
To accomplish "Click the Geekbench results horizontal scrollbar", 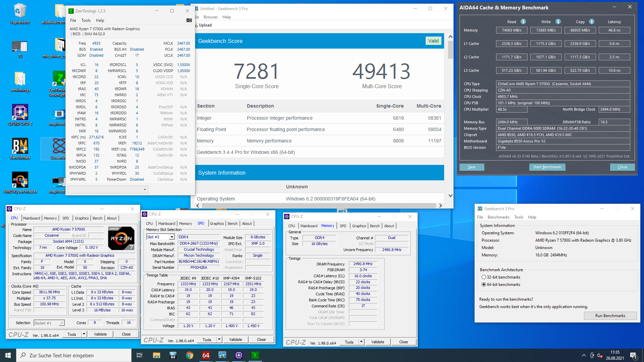I will [319, 205].
